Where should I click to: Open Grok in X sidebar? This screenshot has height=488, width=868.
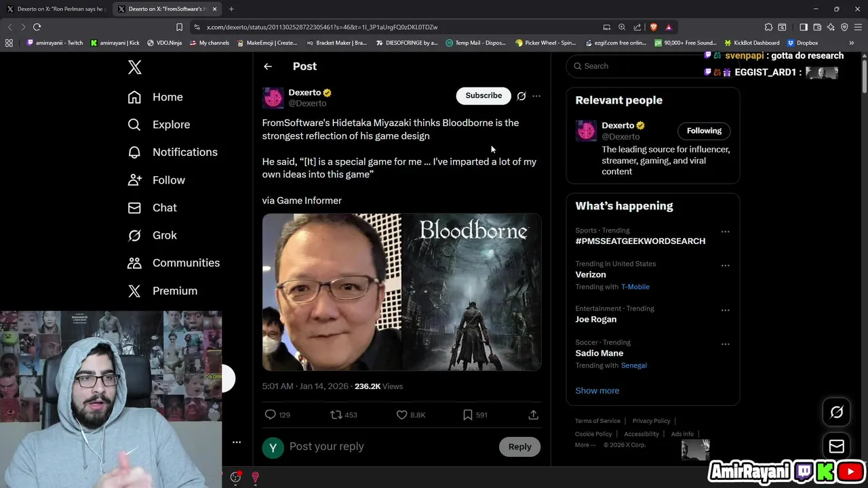point(152,235)
